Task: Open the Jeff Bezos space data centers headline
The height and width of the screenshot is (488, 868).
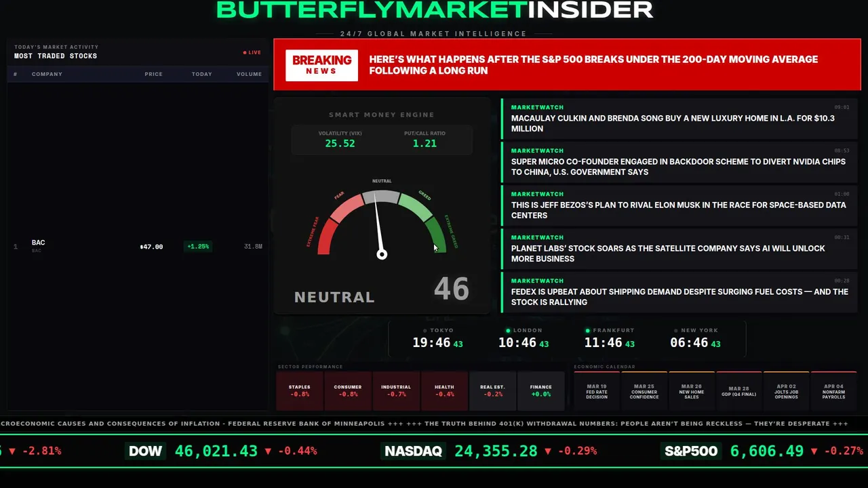Action: click(x=679, y=205)
